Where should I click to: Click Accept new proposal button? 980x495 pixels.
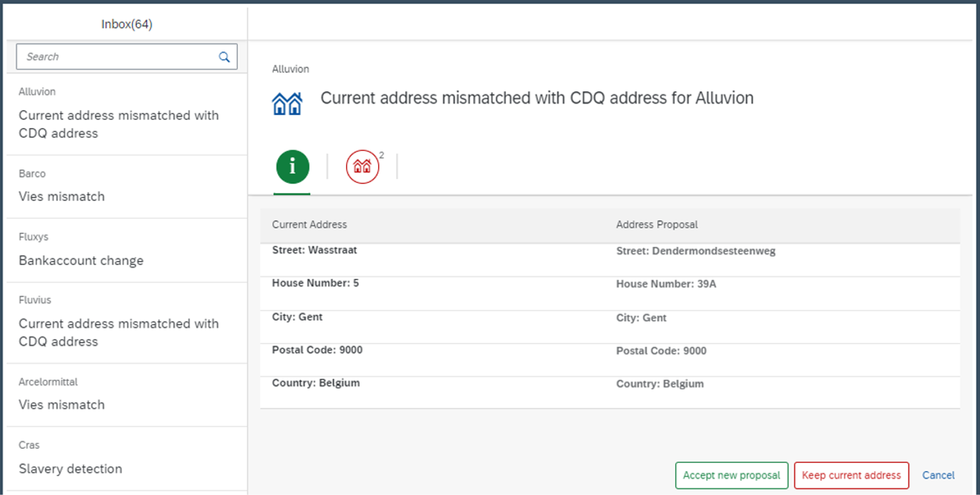pos(732,475)
